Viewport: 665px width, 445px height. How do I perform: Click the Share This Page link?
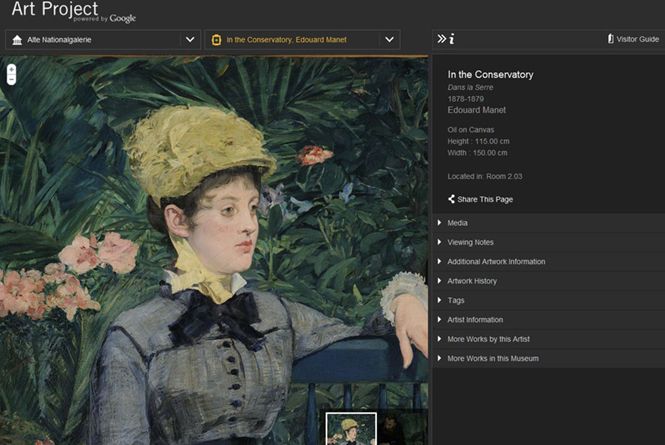(x=485, y=199)
